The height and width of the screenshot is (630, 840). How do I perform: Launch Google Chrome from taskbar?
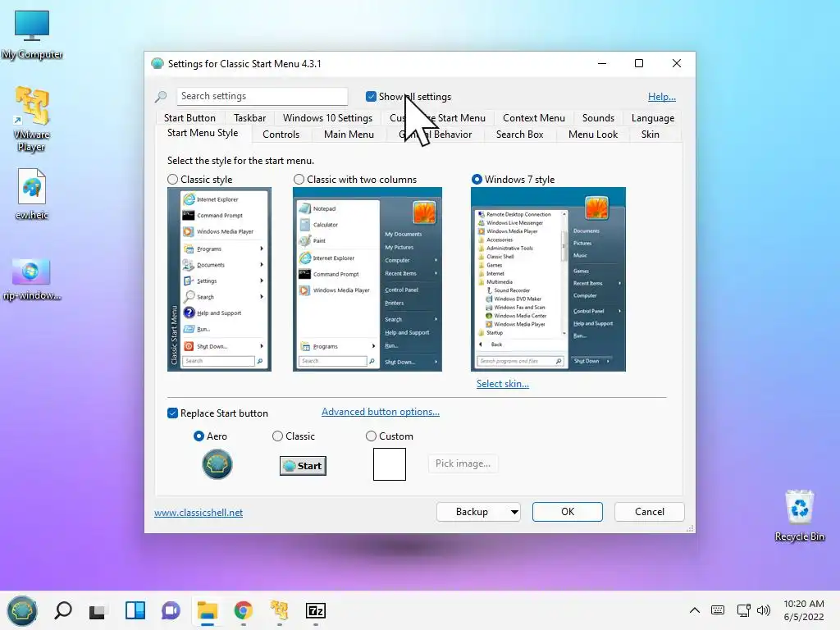(x=243, y=610)
